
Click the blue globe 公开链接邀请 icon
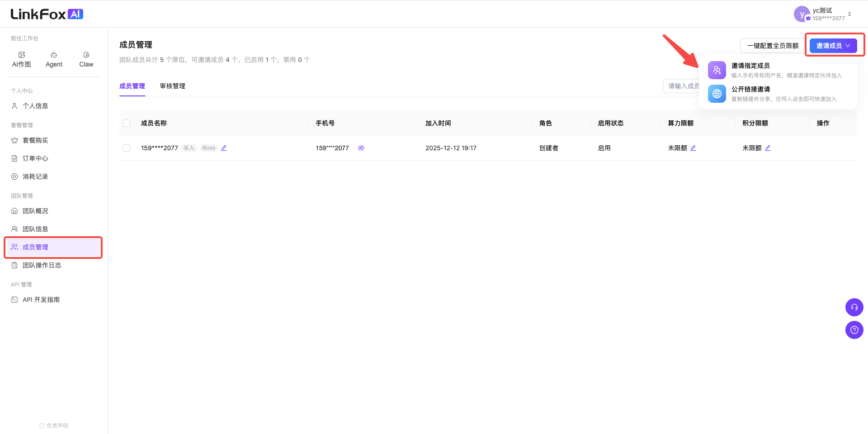point(717,94)
